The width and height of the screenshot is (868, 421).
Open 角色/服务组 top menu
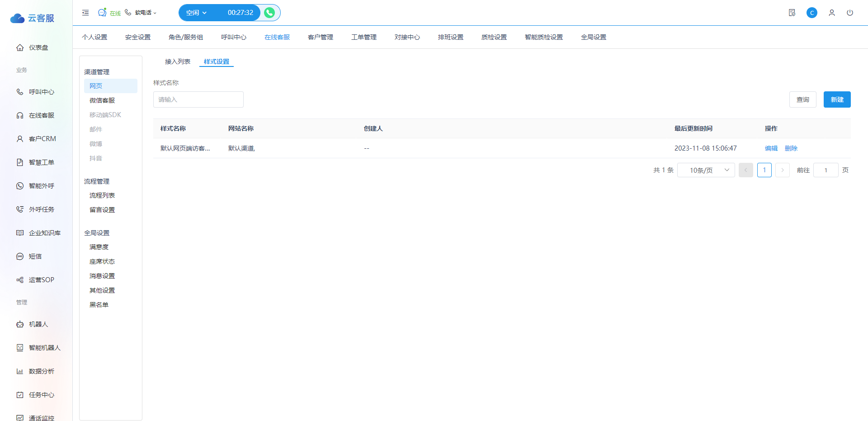[x=186, y=37]
